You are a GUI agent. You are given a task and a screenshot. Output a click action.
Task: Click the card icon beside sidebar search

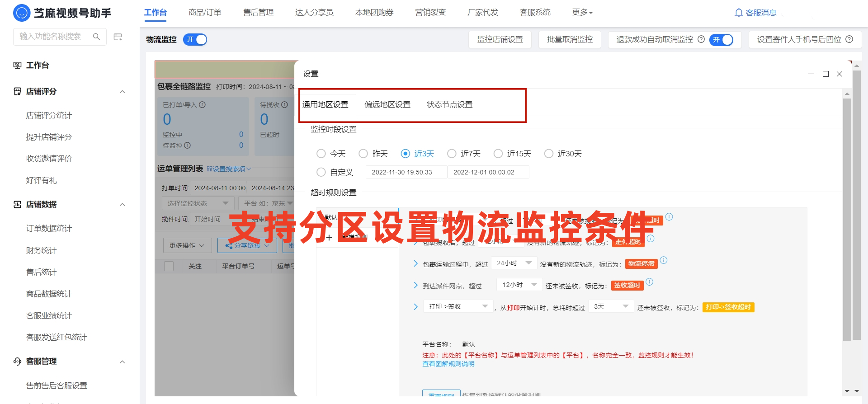[x=118, y=37]
